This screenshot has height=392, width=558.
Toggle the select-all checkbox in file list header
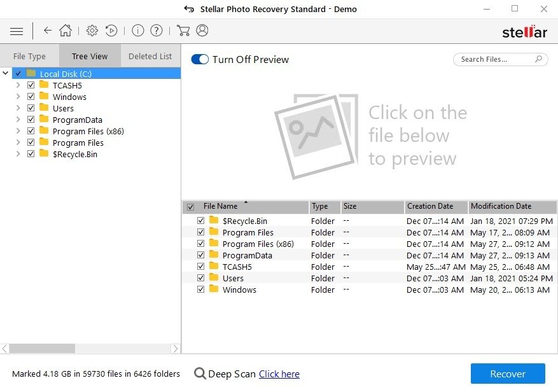[190, 207]
